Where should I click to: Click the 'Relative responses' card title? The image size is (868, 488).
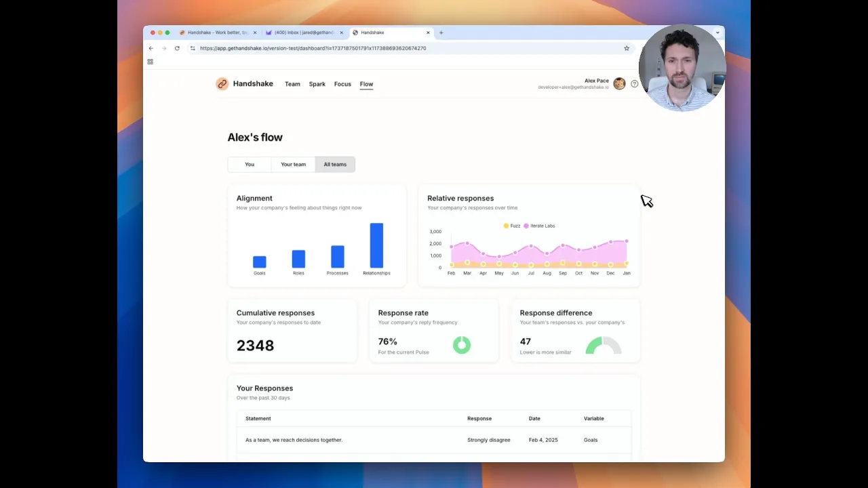point(460,199)
